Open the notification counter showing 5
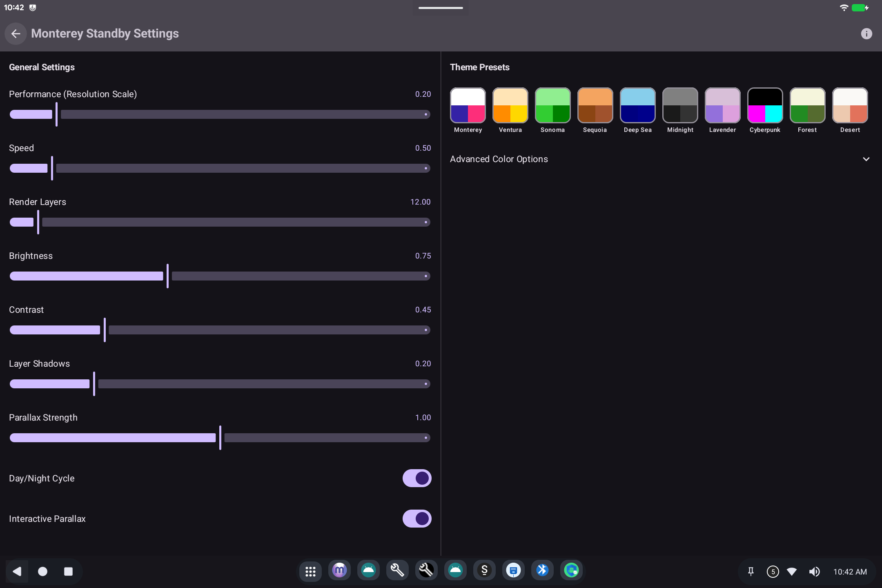The image size is (882, 588). click(x=773, y=572)
